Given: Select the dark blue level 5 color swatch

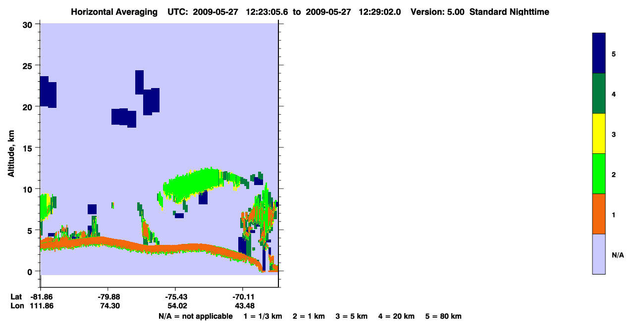Looking at the screenshot, I should click(599, 53).
